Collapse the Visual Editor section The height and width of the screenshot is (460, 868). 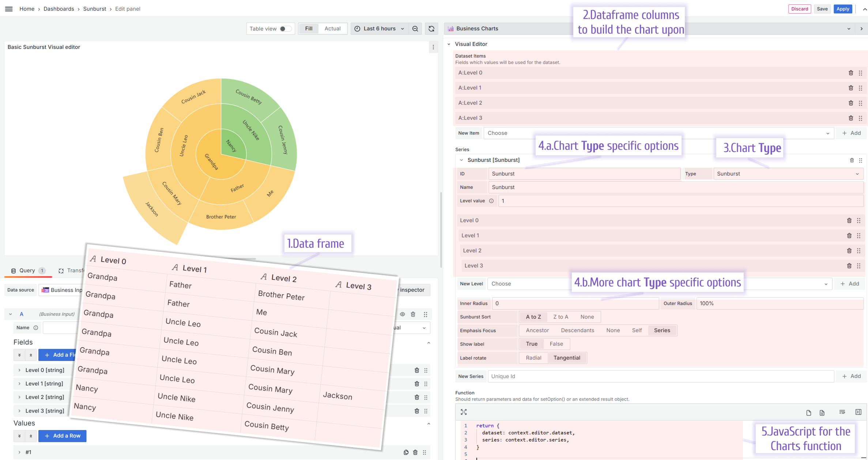[x=449, y=44]
